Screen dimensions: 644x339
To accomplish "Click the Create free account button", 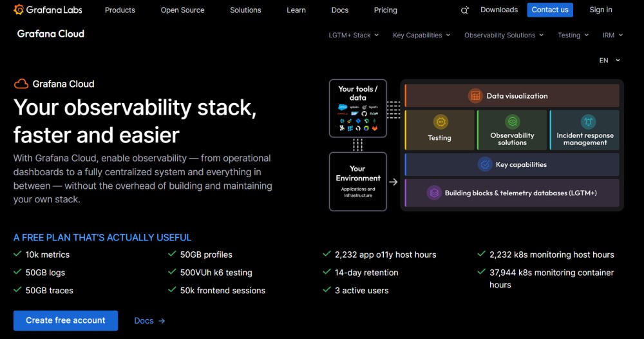I will click(66, 320).
